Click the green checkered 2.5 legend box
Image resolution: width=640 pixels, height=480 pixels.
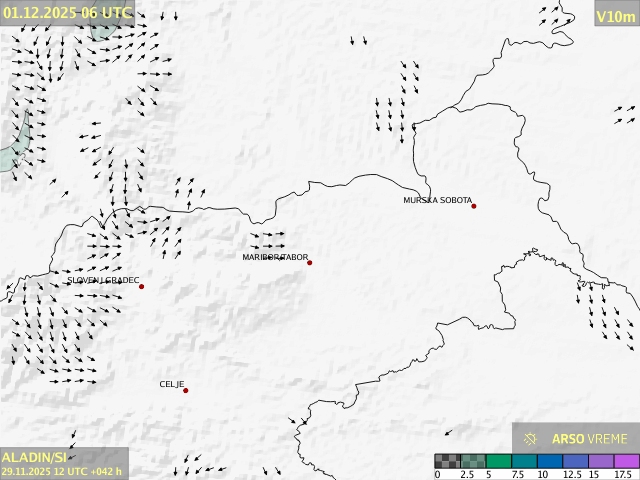tap(473, 461)
